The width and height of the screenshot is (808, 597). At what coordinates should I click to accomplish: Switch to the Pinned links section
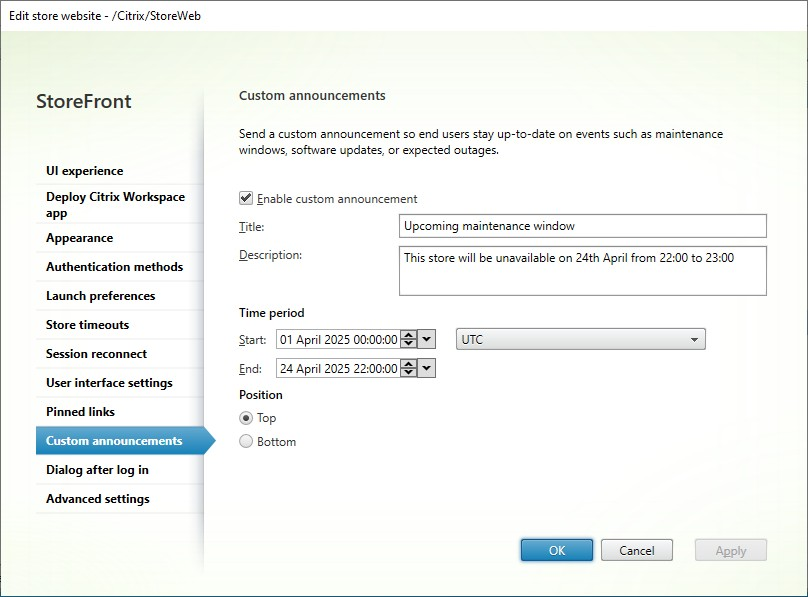point(80,411)
